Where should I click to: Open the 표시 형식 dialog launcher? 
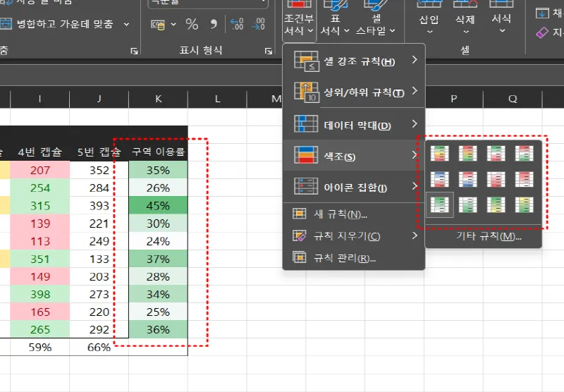(269, 51)
